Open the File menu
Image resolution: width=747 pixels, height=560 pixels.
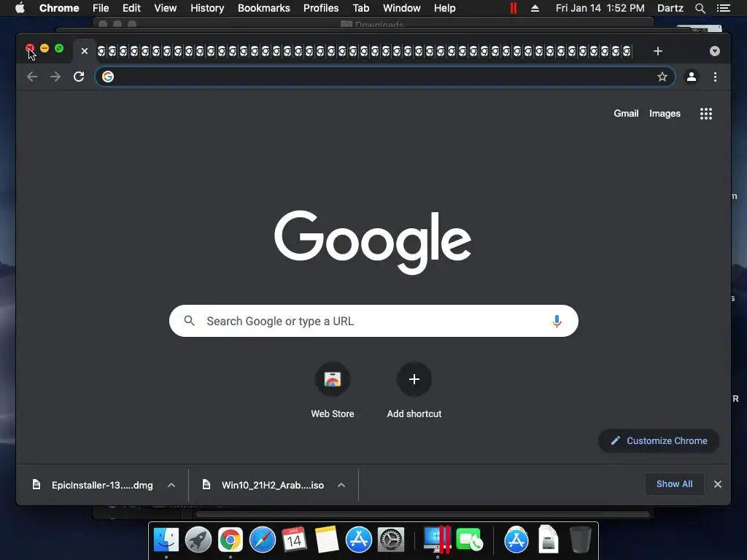click(101, 8)
